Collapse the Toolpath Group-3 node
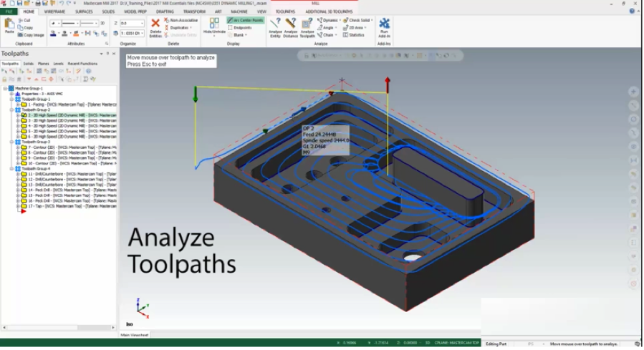Screen dimensions: 644x350 [11, 142]
